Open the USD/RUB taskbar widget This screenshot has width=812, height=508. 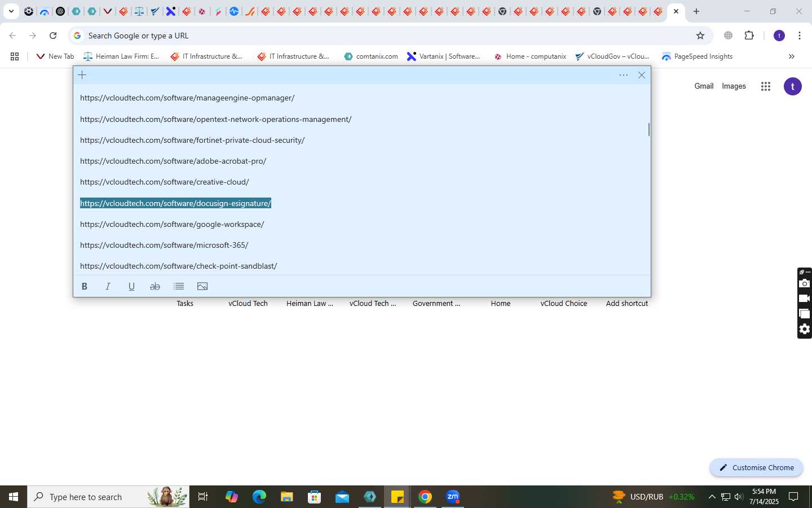click(x=654, y=497)
